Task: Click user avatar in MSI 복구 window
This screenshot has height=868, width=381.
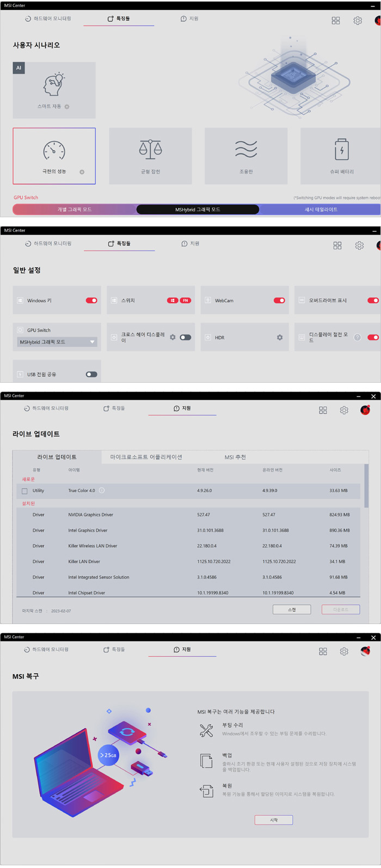Action: 365,651
